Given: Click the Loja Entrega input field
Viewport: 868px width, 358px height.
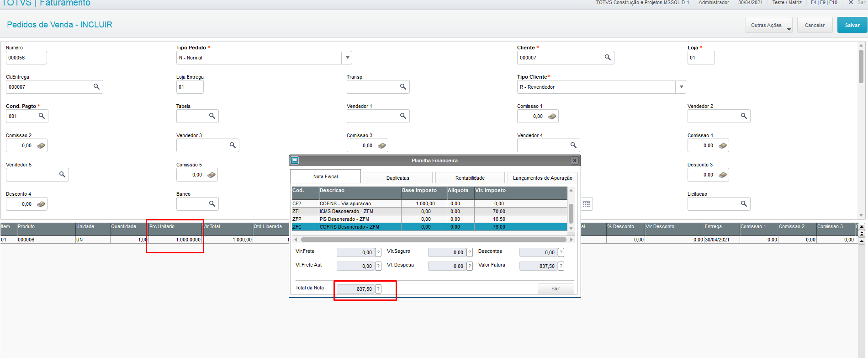Looking at the screenshot, I should point(190,87).
